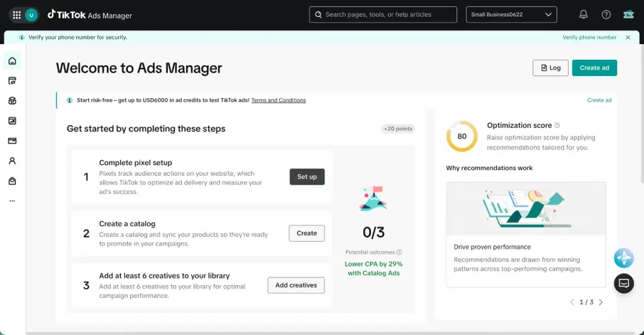The image size is (644, 335).
Task: Click info icon in ad credits banner
Action: click(70, 100)
